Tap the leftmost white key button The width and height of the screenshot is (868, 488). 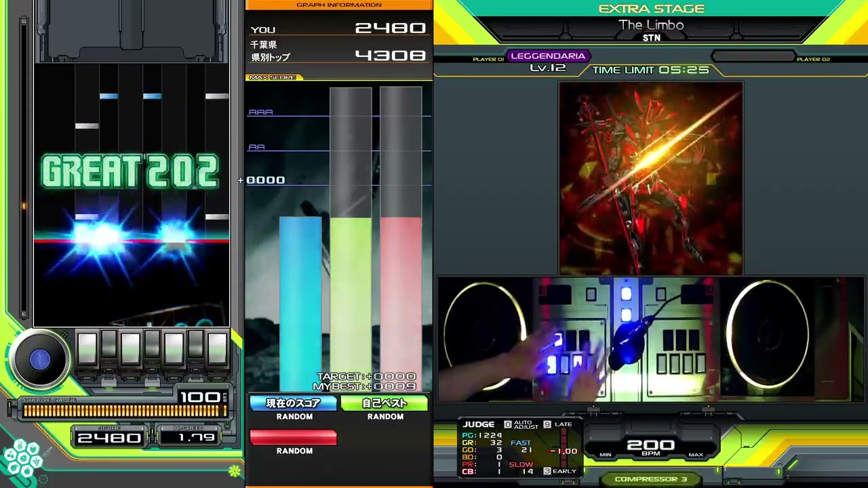pos(87,349)
